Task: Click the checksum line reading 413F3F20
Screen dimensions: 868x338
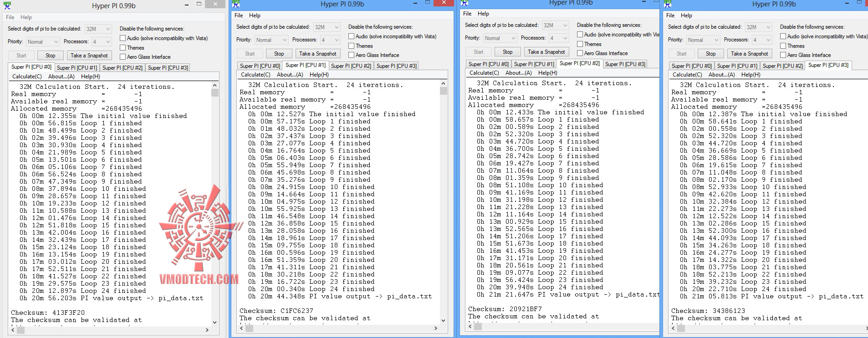Action: coord(48,313)
